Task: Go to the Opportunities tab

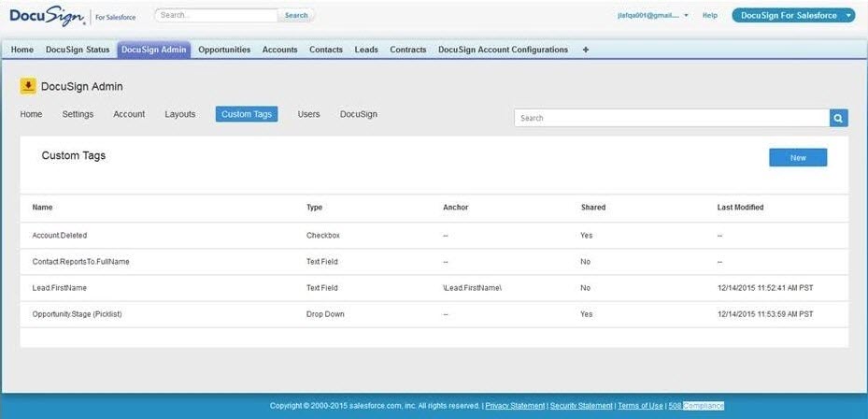Action: [x=224, y=50]
